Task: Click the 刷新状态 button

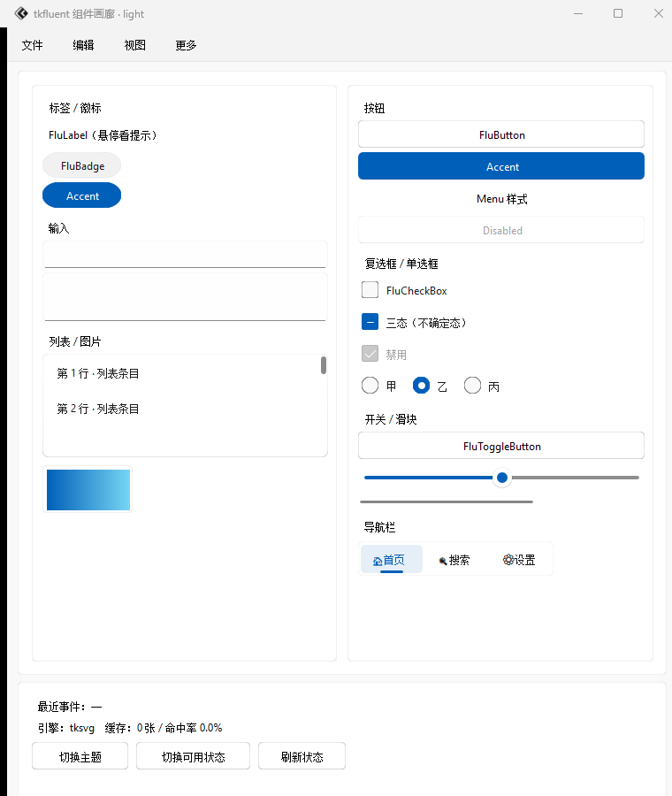Action: pos(302,756)
